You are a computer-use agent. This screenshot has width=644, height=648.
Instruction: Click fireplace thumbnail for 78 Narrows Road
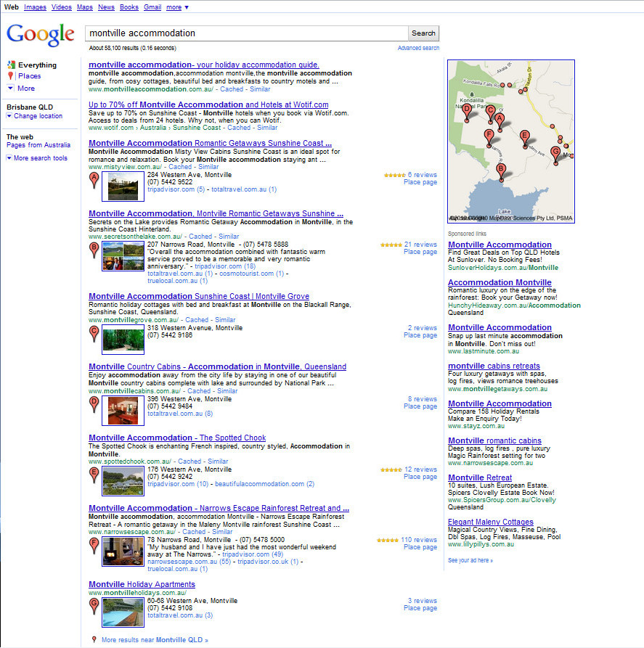click(123, 551)
